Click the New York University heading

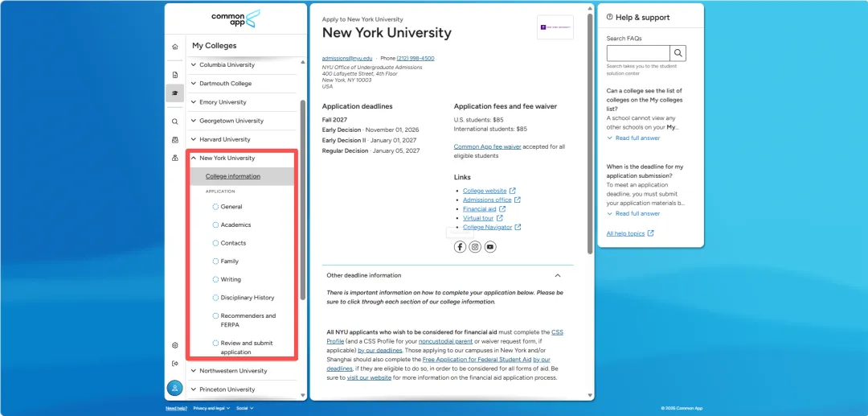click(x=387, y=33)
